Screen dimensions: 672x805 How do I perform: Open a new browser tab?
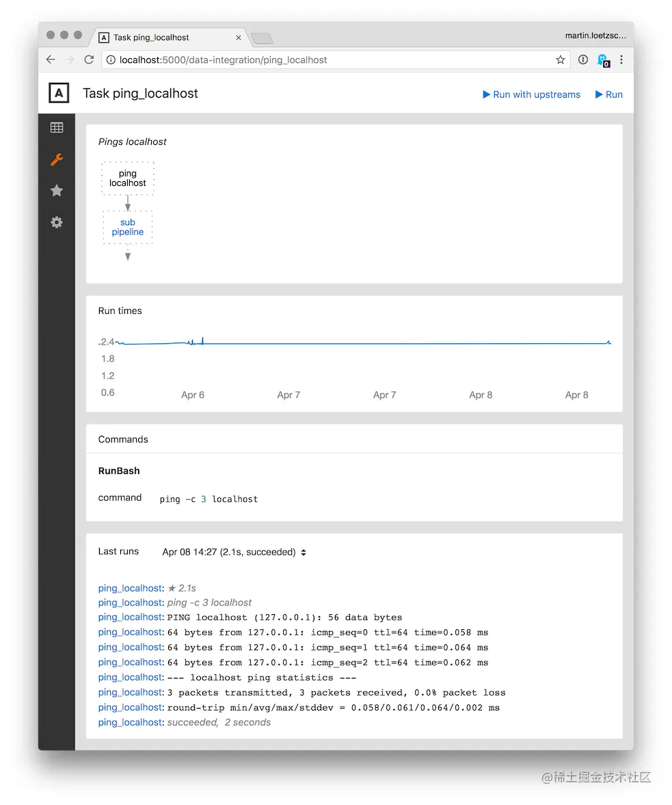pos(262,38)
